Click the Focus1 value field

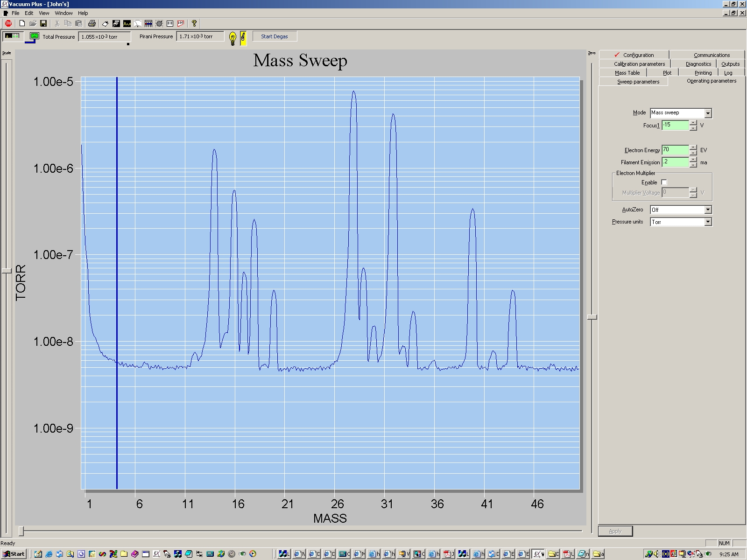[675, 125]
